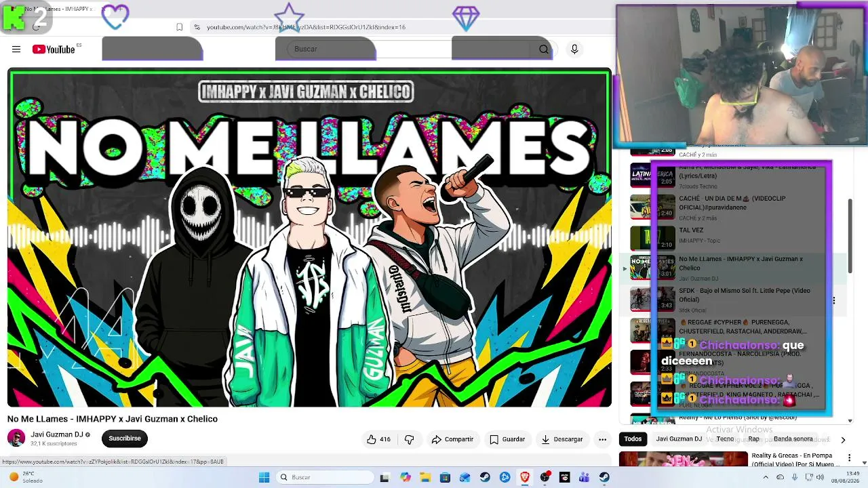868x488 pixels.
Task: Switch to the Brave browser taskbar icon
Action: coord(525,477)
